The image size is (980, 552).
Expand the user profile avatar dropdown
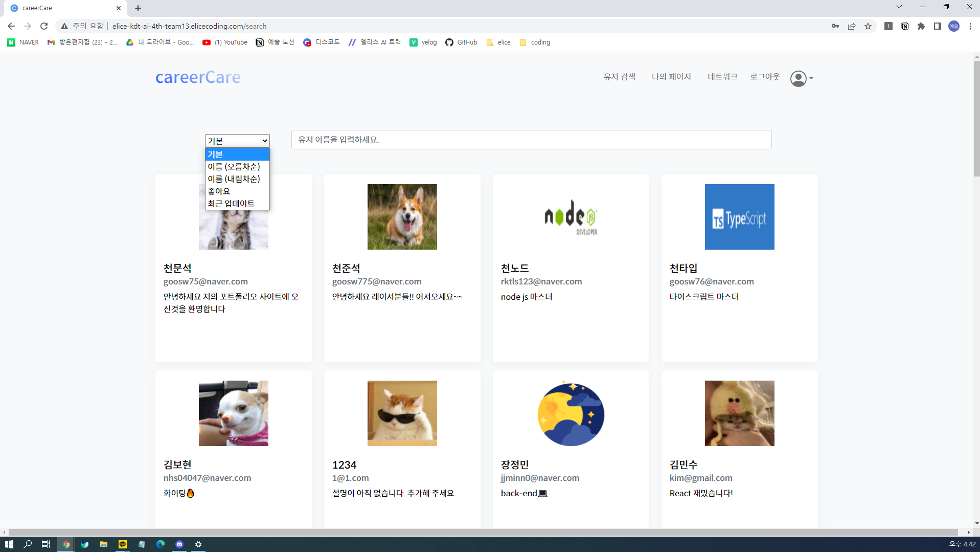coord(801,78)
